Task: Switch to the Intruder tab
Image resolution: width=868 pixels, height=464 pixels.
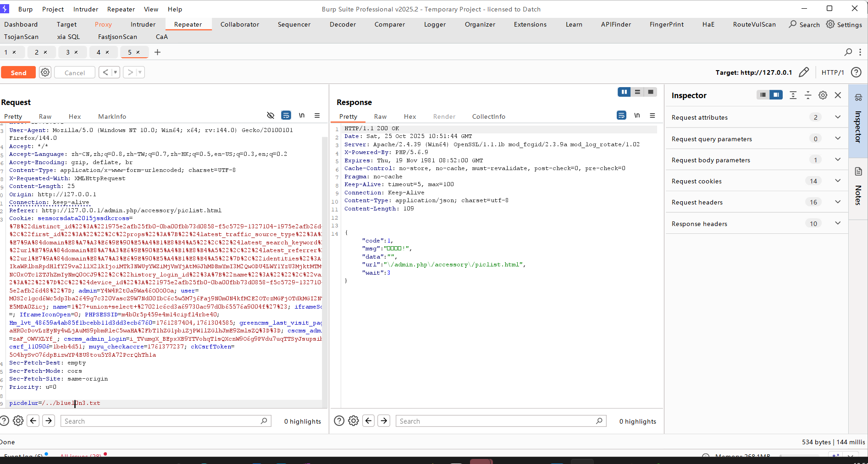Action: coord(143,24)
